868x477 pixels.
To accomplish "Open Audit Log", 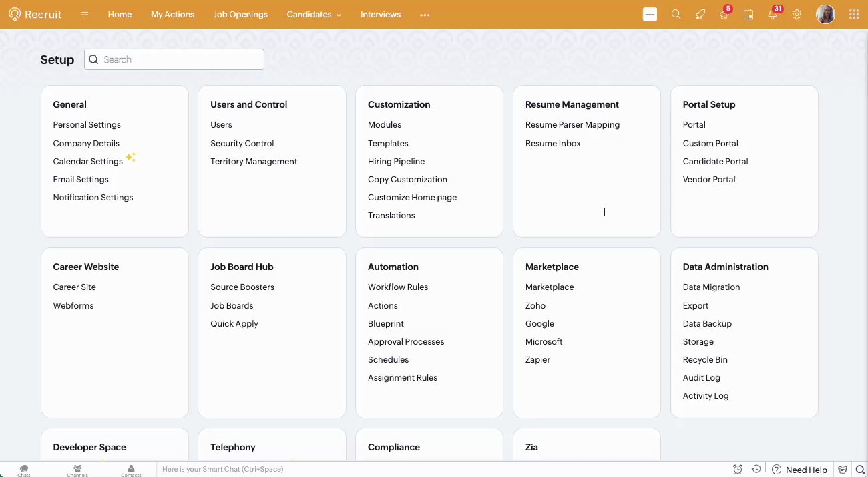I will (x=701, y=378).
